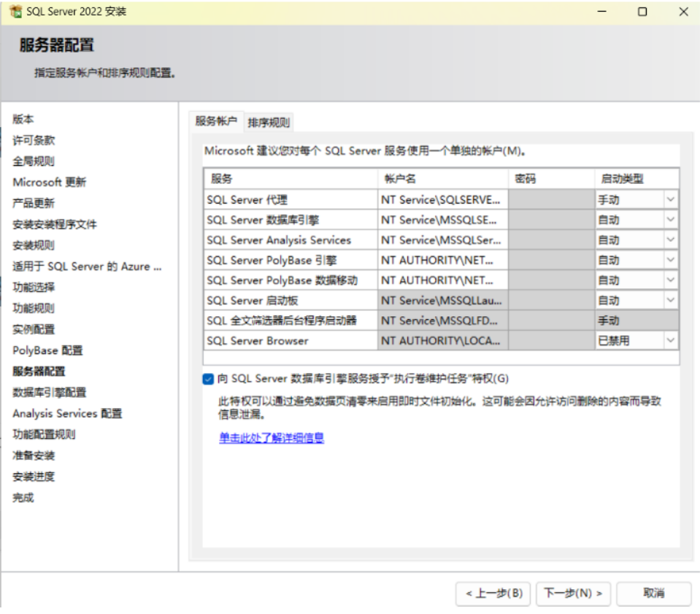Click the SQL Server setup title bar icon

coord(15,12)
